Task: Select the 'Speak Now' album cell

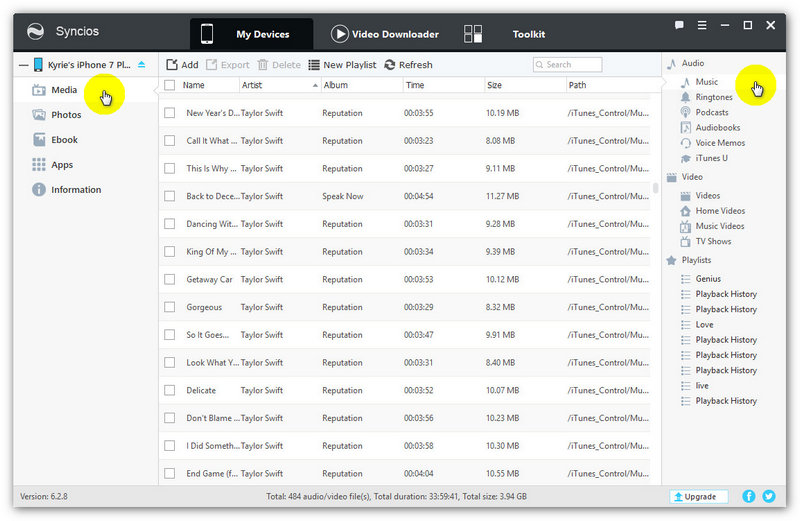Action: click(x=342, y=196)
